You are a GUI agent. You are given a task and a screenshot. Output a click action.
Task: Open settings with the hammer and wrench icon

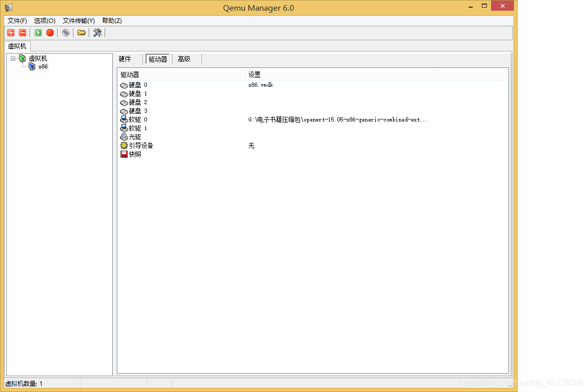pos(97,33)
